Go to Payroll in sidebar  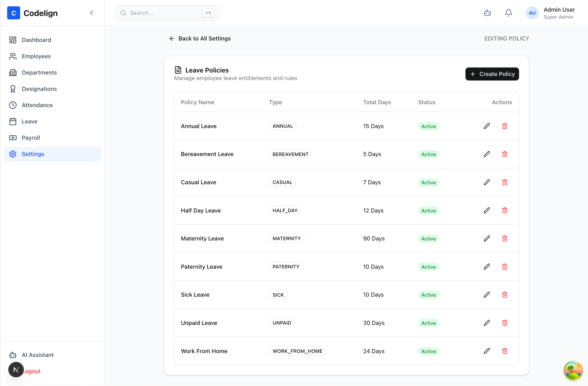pyautogui.click(x=31, y=138)
